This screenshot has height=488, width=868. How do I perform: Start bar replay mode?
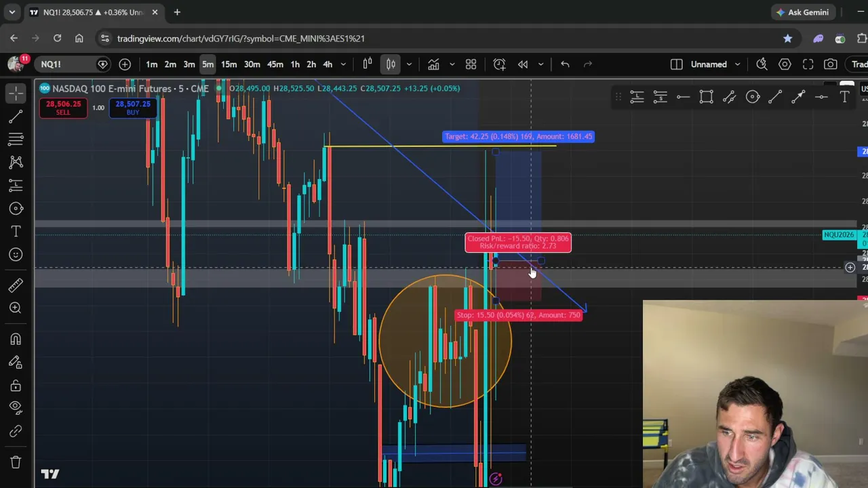click(x=523, y=64)
